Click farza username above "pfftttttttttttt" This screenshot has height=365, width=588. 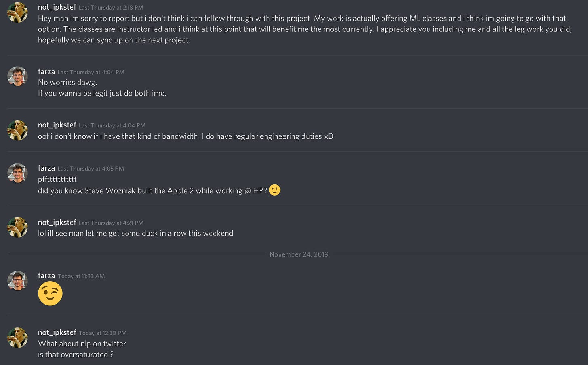pyautogui.click(x=46, y=168)
